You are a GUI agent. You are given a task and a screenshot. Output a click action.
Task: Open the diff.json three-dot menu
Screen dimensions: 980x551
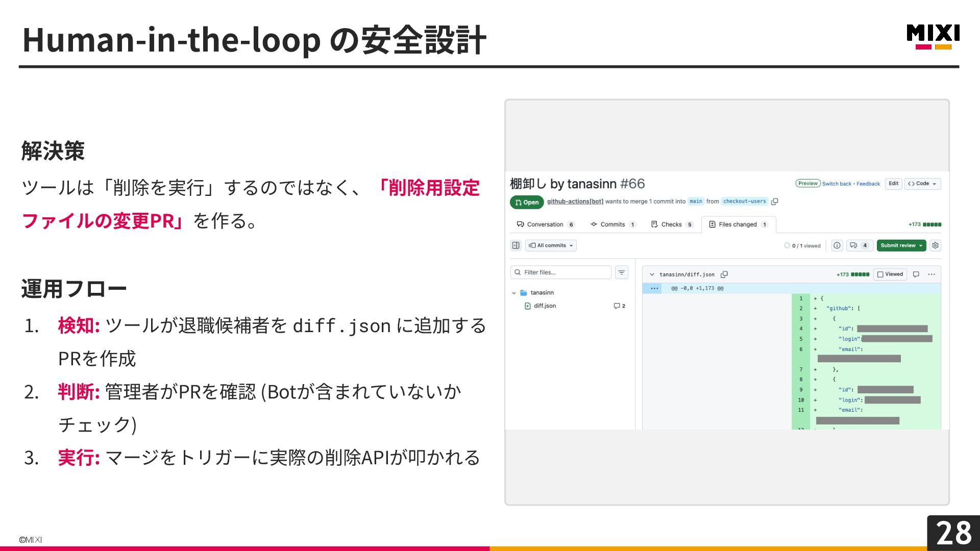pyautogui.click(x=932, y=274)
